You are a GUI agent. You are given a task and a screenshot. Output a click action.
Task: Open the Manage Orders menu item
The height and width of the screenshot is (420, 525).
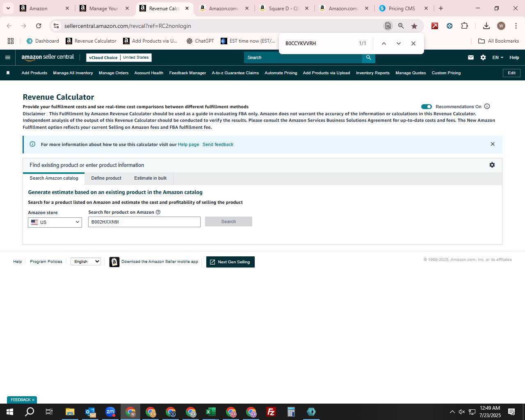tap(114, 73)
